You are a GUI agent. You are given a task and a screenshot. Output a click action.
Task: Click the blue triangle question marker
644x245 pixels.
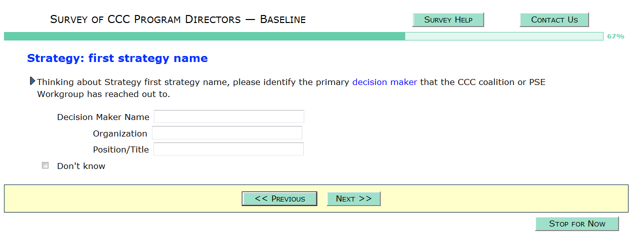[x=32, y=81]
